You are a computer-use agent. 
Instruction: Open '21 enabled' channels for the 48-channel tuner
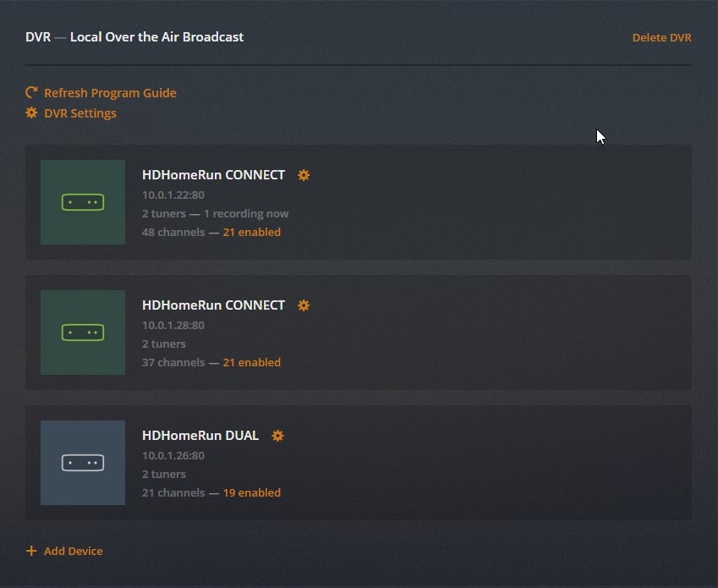[252, 232]
